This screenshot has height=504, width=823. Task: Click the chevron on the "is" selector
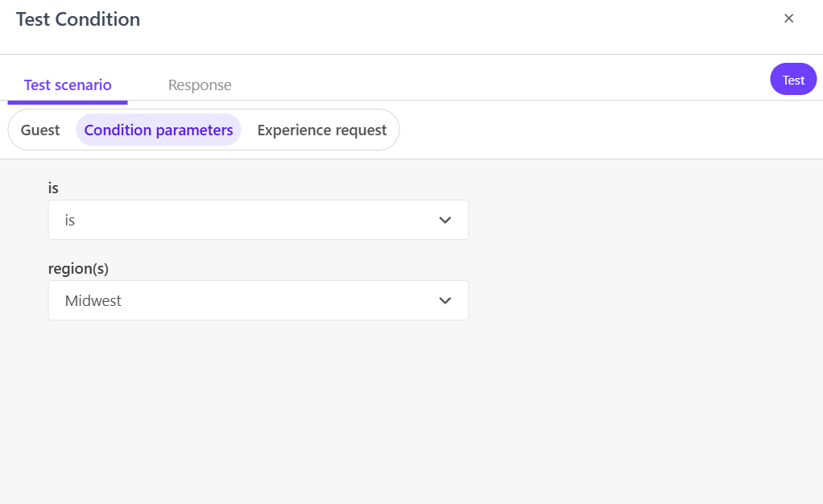(445, 219)
